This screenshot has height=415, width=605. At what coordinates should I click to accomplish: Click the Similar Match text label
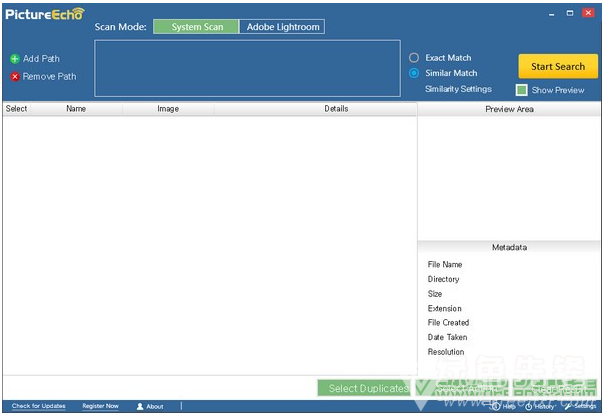pyautogui.click(x=451, y=73)
